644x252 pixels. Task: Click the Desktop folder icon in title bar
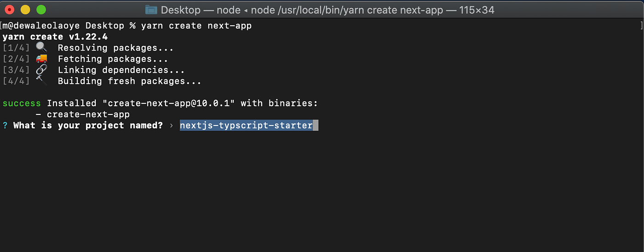[x=151, y=10]
